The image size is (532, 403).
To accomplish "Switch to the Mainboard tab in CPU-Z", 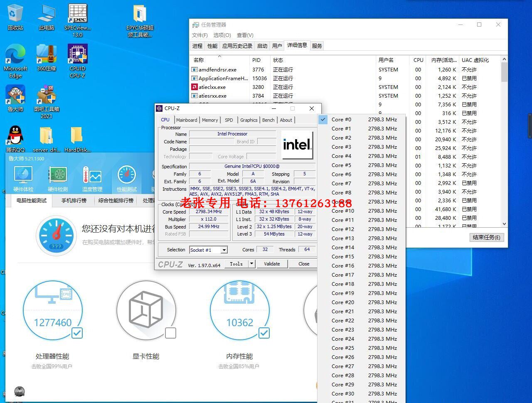I will (x=187, y=120).
